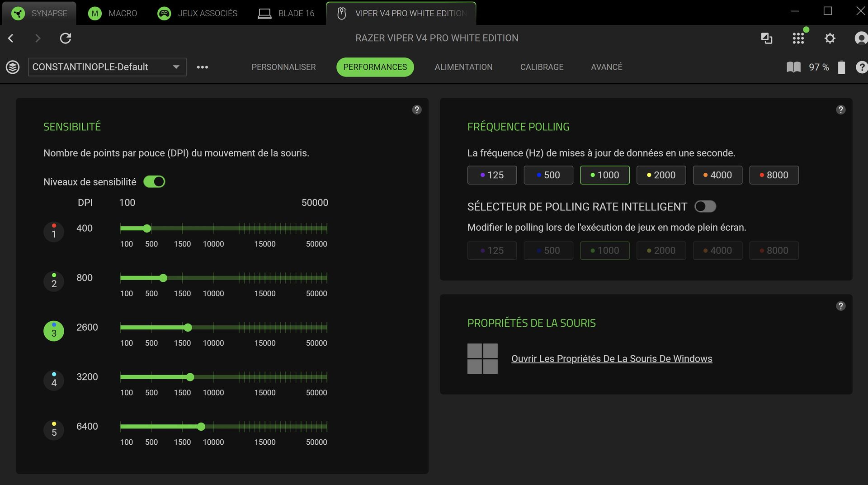Enable Sélecteur de polling rate intelligent
Viewport: 868px width, 485px height.
click(x=705, y=206)
